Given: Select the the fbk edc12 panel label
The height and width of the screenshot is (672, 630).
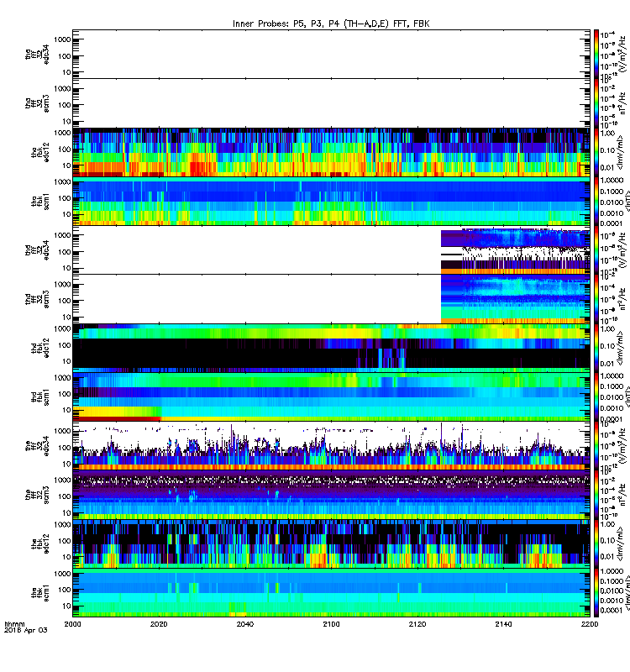Looking at the screenshot, I should 40,543.
